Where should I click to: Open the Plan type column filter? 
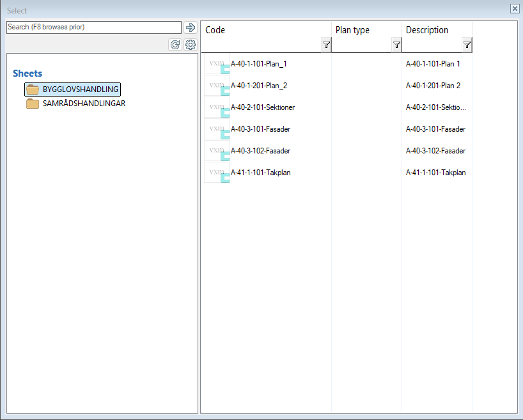coord(396,45)
